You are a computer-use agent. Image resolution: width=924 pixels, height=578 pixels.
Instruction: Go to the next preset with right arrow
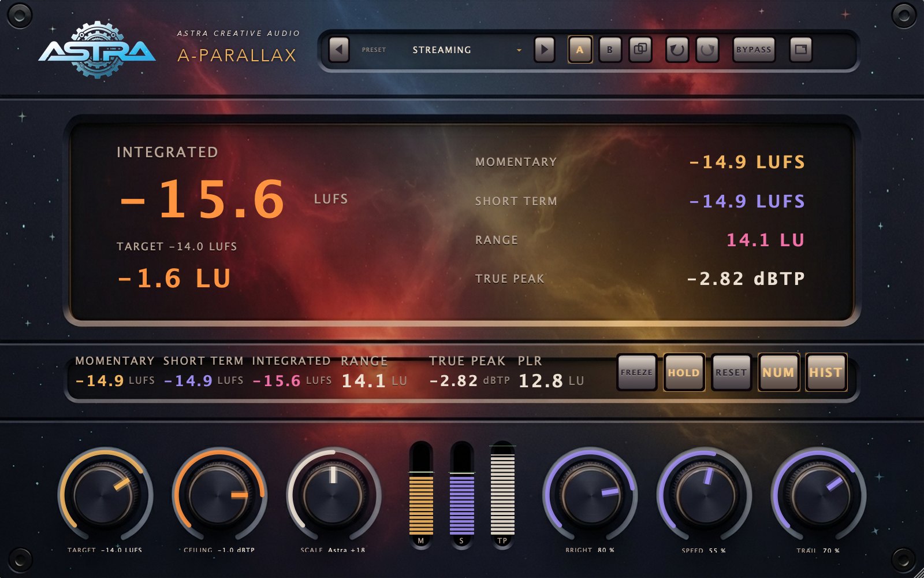click(544, 50)
